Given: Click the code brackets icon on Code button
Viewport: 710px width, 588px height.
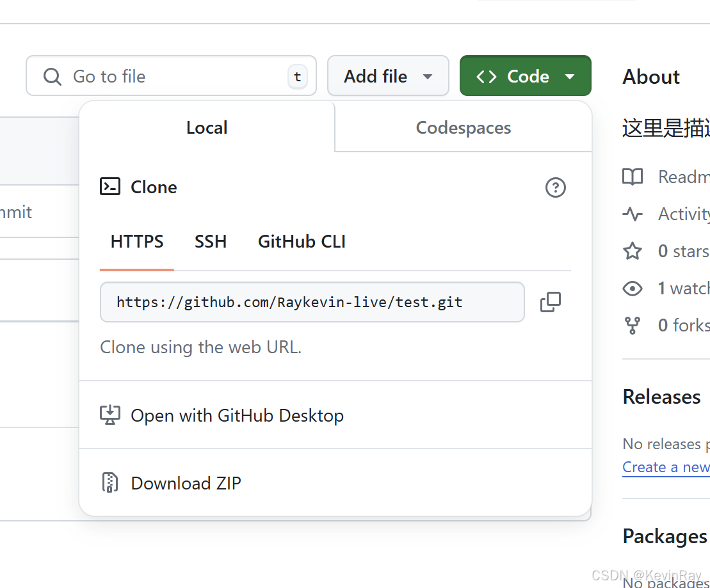Looking at the screenshot, I should 487,77.
